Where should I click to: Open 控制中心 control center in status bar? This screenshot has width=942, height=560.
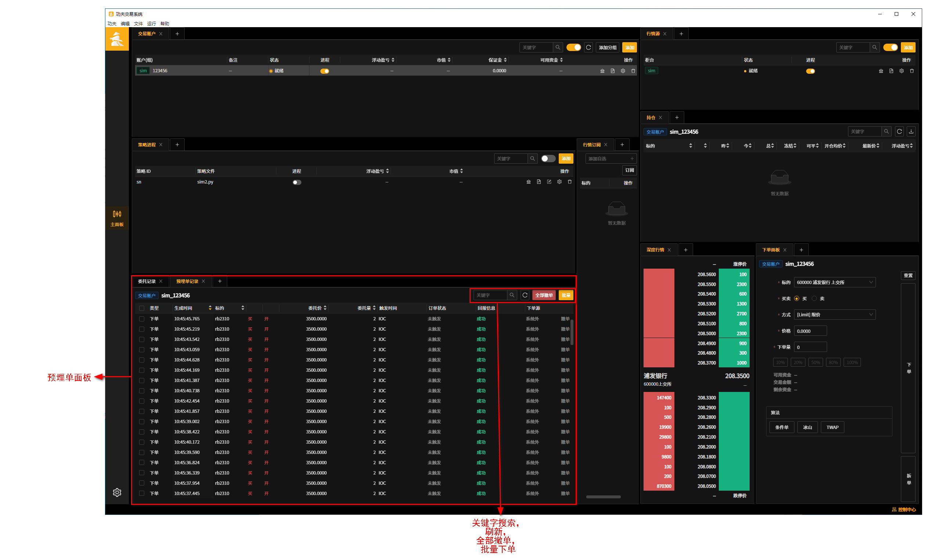point(904,509)
